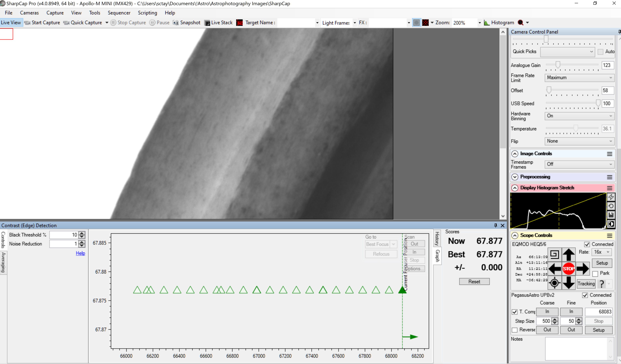This screenshot has height=364, width=621.
Task: Open the Display Histogram Stretch hamburger menu
Action: pyautogui.click(x=610, y=188)
